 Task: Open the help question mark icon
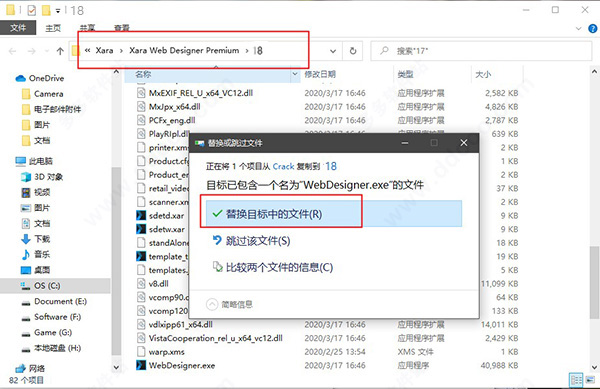593,28
